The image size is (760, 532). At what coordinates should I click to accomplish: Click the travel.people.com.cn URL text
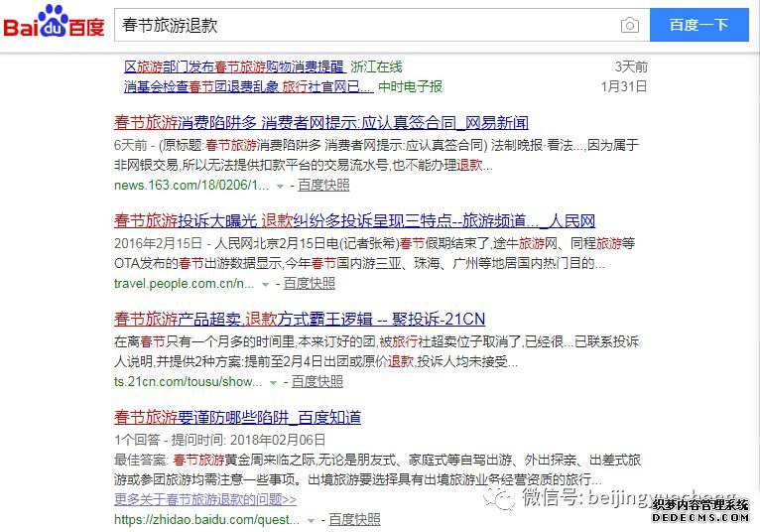pos(184,284)
